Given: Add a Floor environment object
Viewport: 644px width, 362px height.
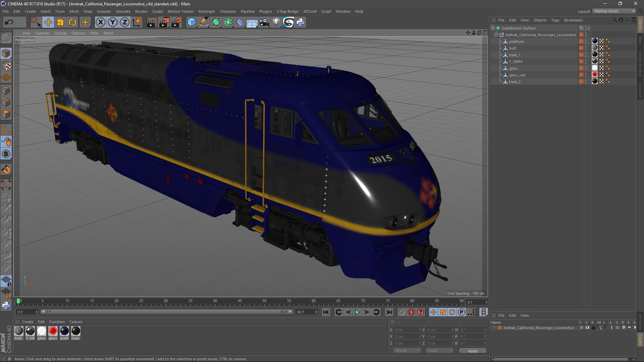Looking at the screenshot, I should pos(252,22).
